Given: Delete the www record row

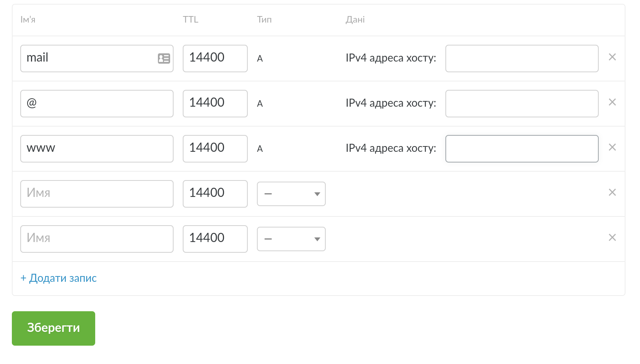Looking at the screenshot, I should click(x=612, y=148).
